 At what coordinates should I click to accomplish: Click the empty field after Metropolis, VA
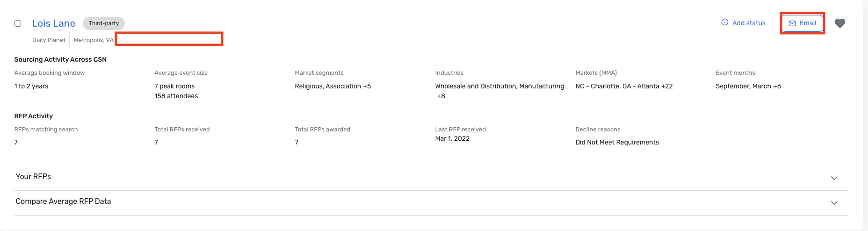[169, 39]
